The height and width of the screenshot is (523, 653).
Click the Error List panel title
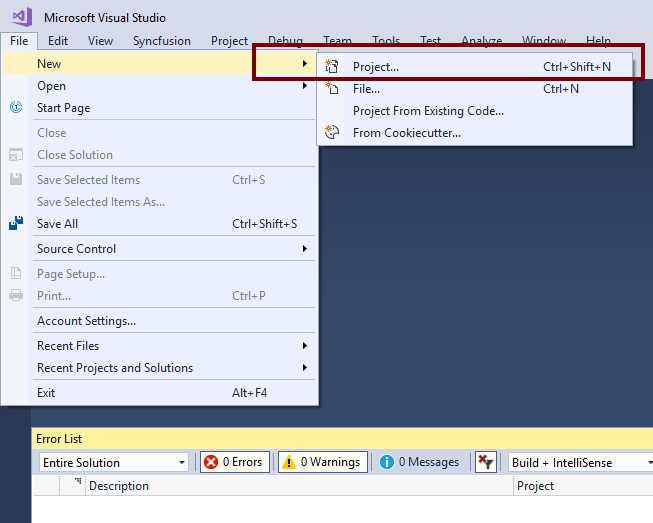[x=59, y=438]
